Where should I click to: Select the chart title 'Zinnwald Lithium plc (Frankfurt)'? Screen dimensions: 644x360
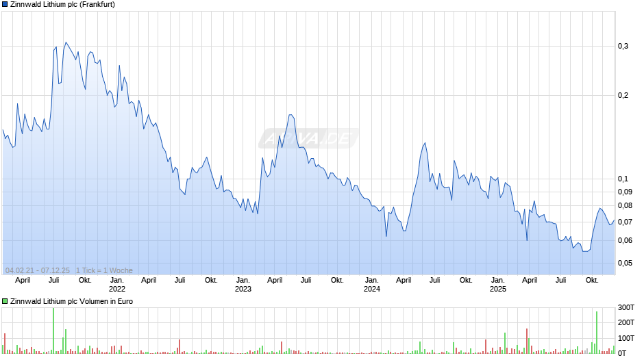[x=62, y=5]
